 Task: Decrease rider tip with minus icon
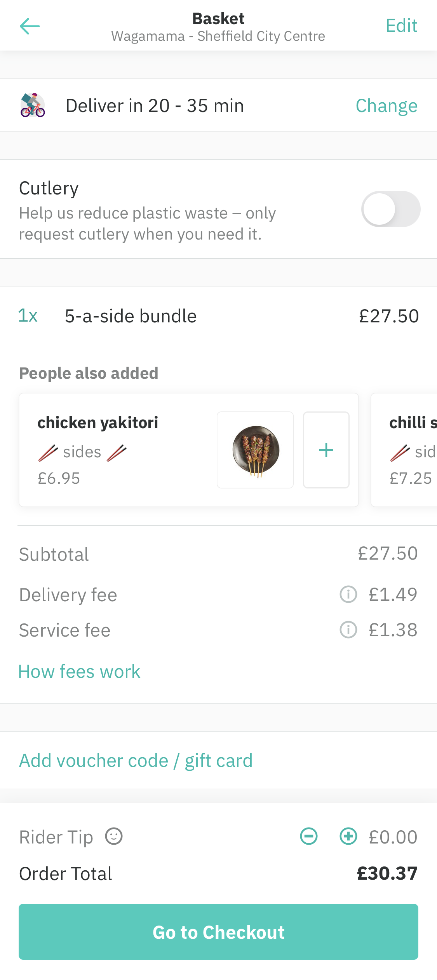[308, 836]
